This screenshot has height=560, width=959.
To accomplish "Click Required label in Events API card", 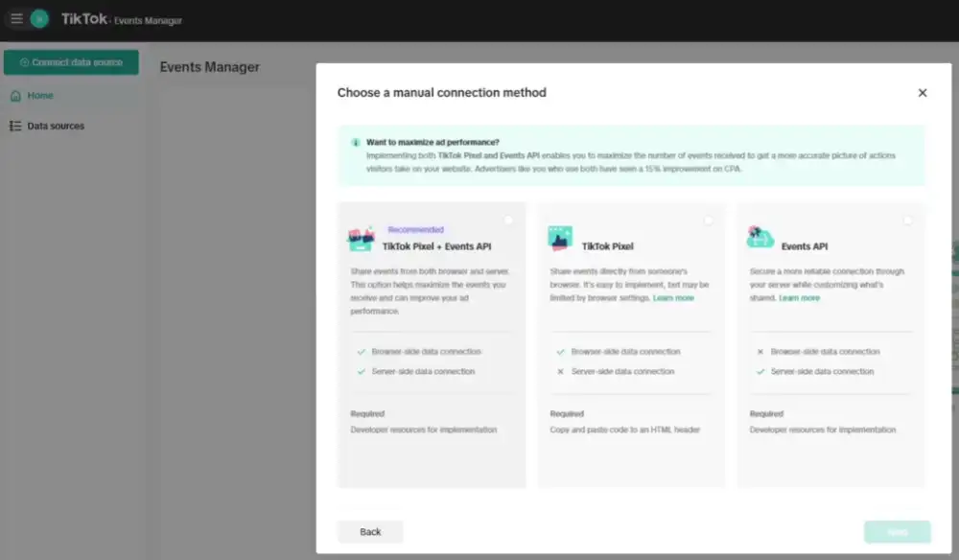I will (766, 414).
